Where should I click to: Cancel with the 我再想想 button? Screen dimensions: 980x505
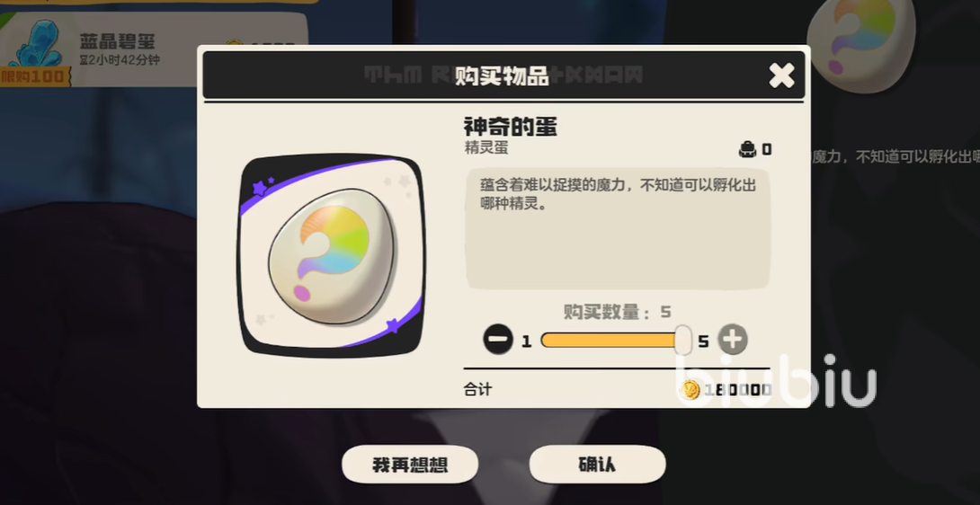pyautogui.click(x=410, y=465)
